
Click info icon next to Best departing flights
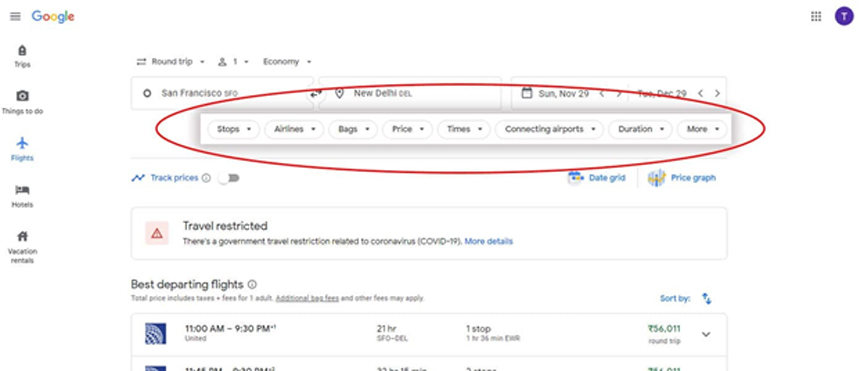pos(252,284)
